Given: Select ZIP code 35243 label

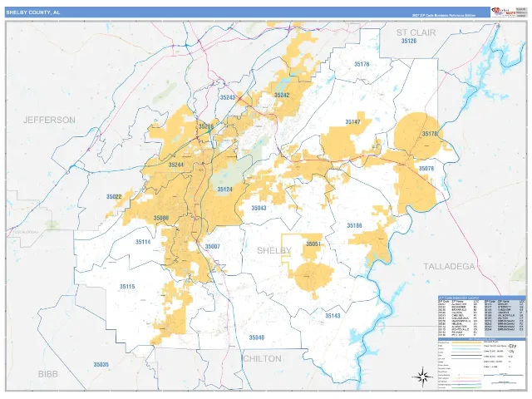Looking at the screenshot, I should 228,98.
